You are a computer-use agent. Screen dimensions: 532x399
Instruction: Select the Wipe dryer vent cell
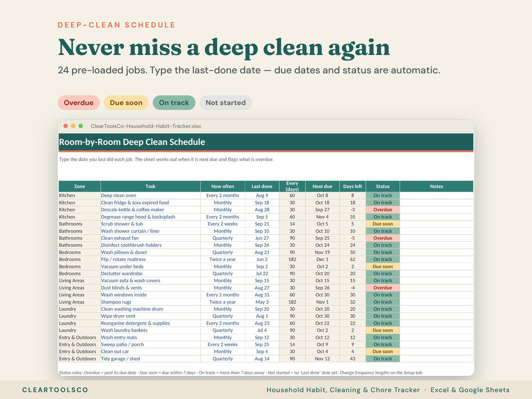150,316
